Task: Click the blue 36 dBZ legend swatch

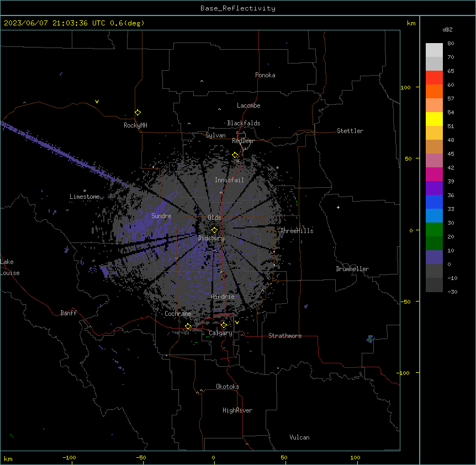Action: (434, 202)
